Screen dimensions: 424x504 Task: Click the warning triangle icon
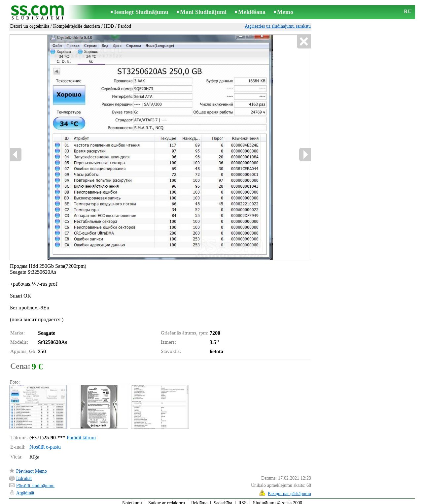(262, 493)
